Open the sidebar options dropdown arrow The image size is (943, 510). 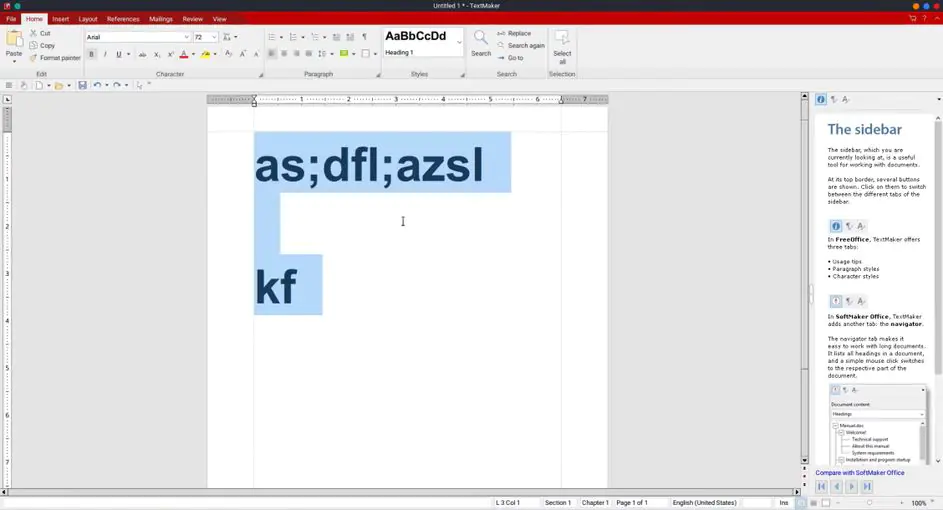(x=939, y=100)
